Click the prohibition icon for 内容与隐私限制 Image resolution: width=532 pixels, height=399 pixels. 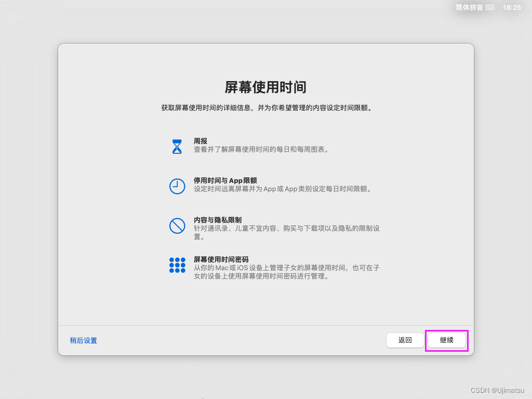coord(177,225)
